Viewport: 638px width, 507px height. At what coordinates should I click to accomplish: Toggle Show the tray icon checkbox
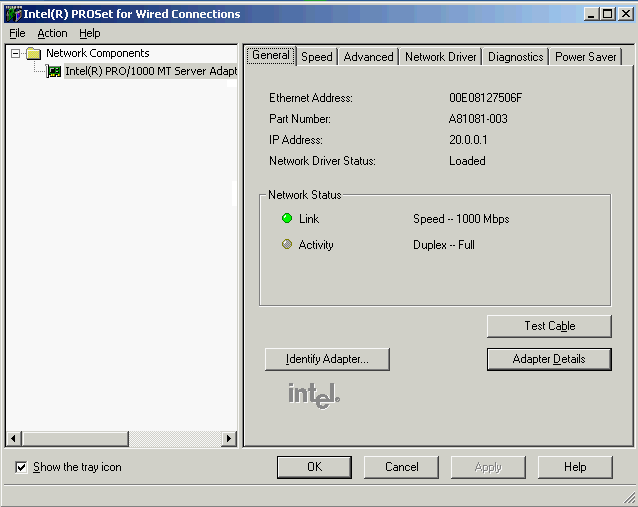pos(21,467)
